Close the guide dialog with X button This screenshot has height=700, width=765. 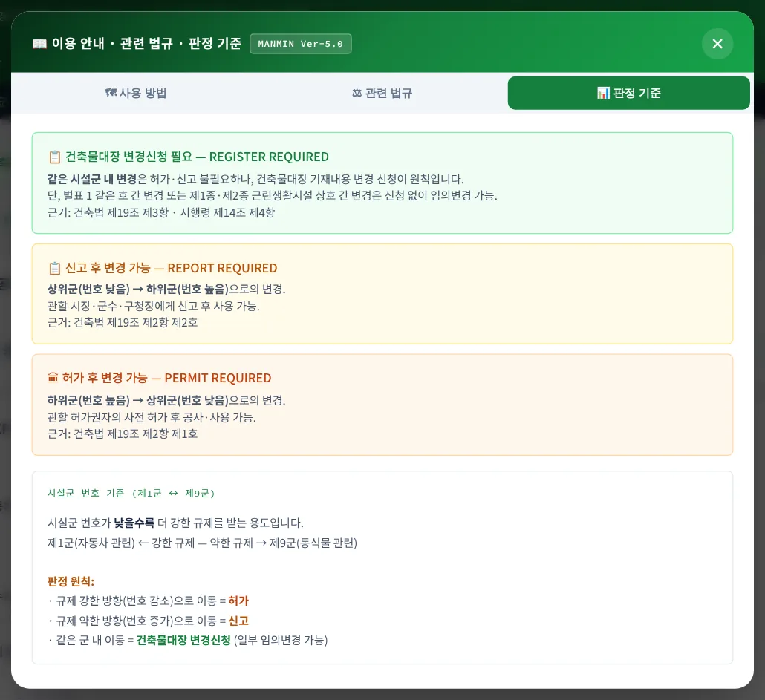tap(717, 44)
